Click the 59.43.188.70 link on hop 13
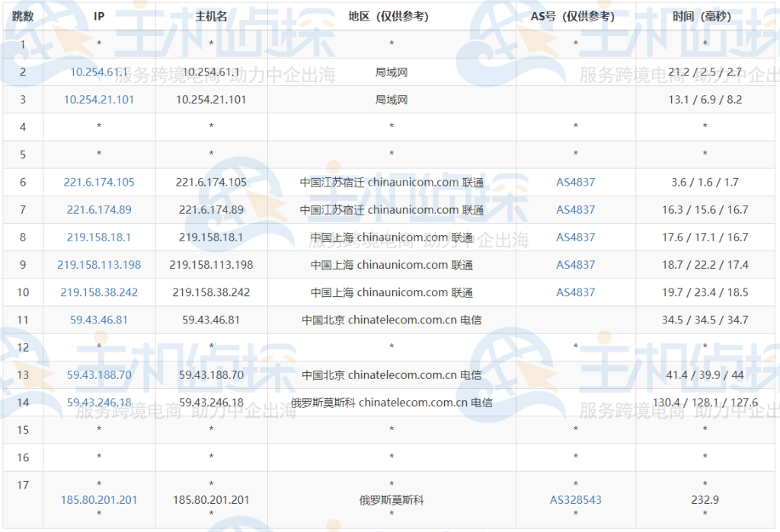The image size is (780, 532). 97,374
